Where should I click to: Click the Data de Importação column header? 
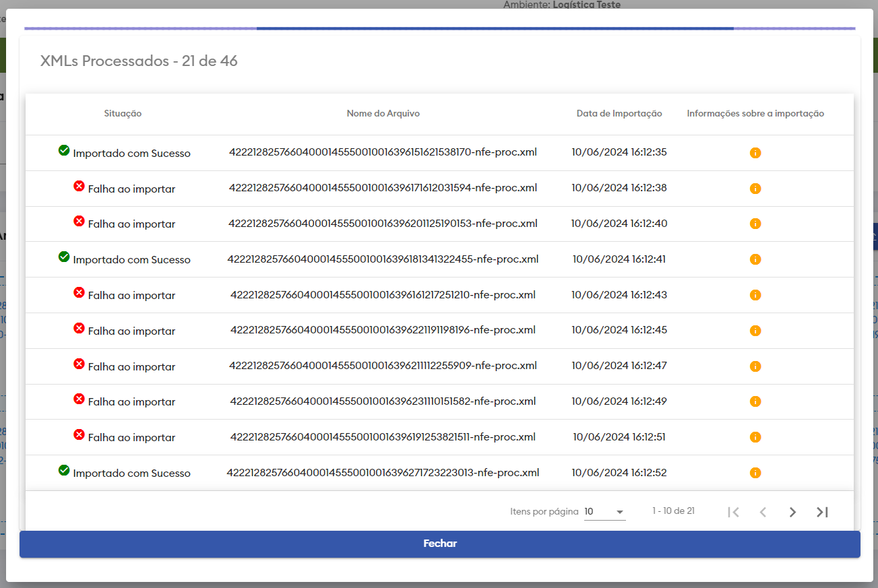coord(619,114)
